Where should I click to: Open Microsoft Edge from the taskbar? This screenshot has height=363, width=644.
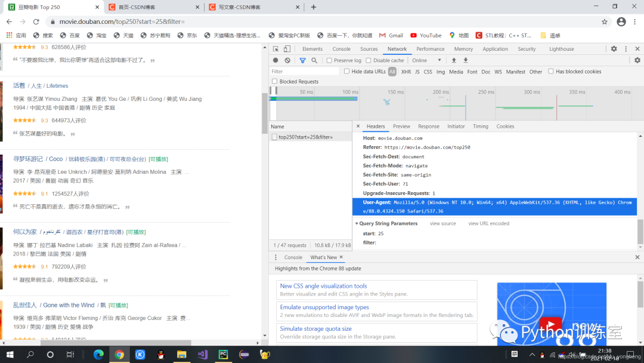(98, 355)
